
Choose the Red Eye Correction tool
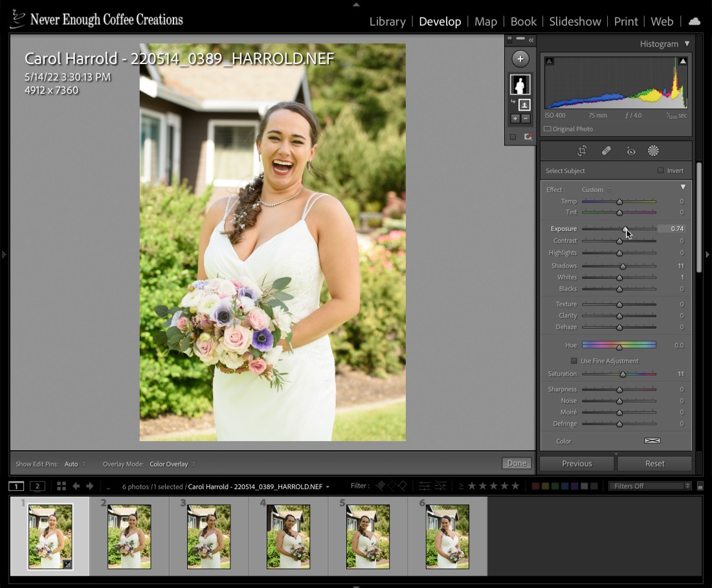(630, 151)
